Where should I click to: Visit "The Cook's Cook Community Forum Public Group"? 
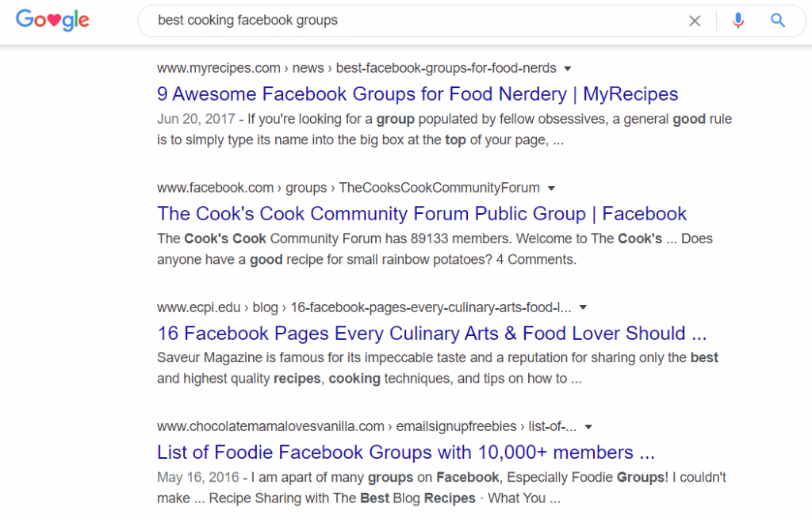(x=421, y=213)
